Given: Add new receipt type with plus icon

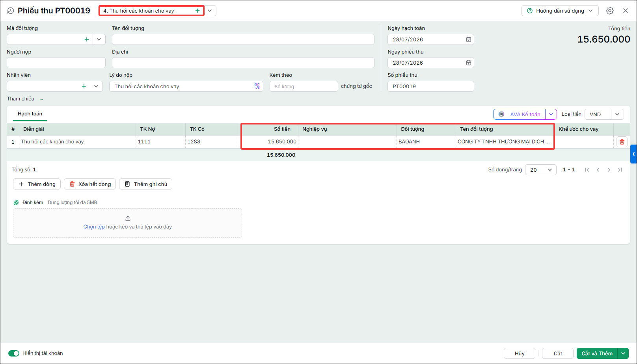Looking at the screenshot, I should [x=197, y=11].
